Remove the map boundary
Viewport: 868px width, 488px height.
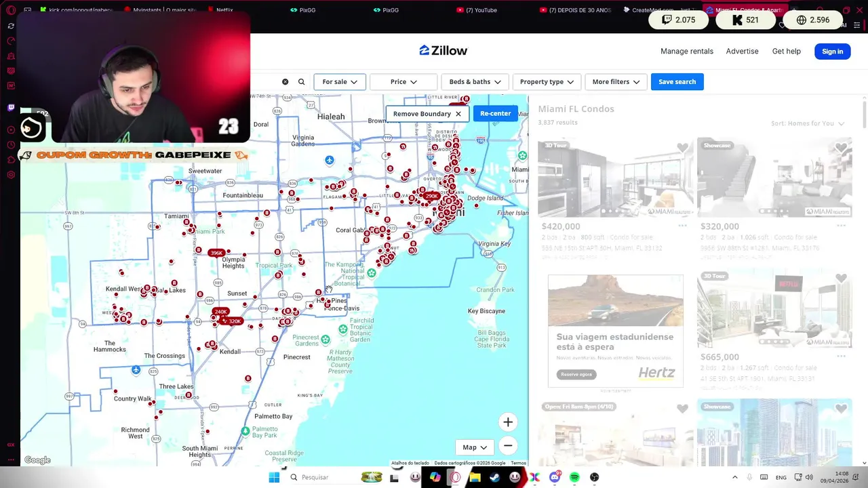coord(427,114)
